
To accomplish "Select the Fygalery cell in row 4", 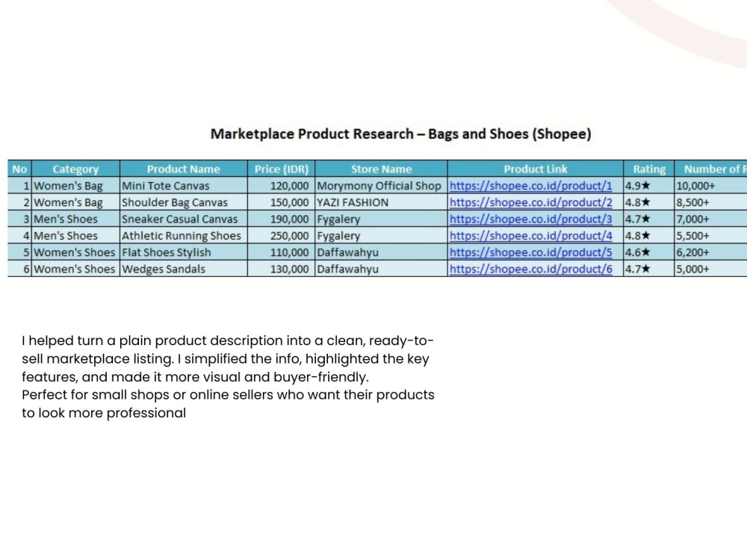I will tap(381, 236).
